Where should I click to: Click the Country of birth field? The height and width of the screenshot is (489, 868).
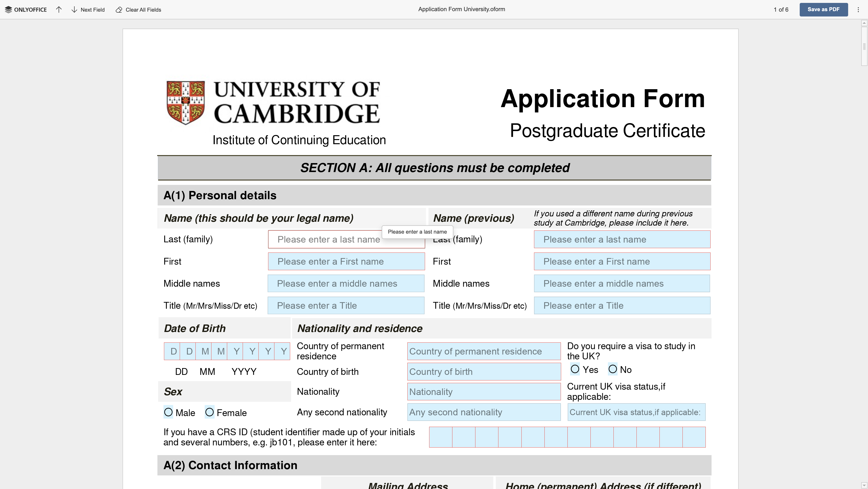pyautogui.click(x=484, y=372)
